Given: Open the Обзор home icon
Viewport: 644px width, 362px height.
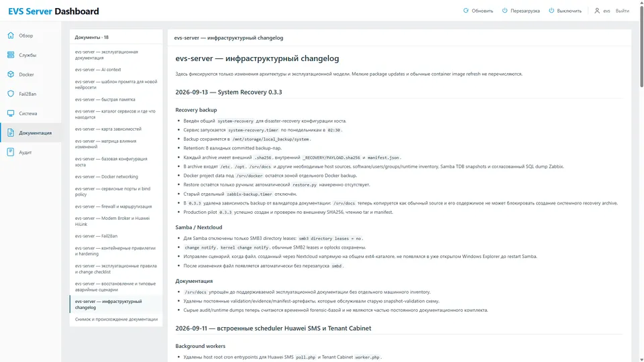Looking at the screenshot, I should pyautogui.click(x=11, y=36).
